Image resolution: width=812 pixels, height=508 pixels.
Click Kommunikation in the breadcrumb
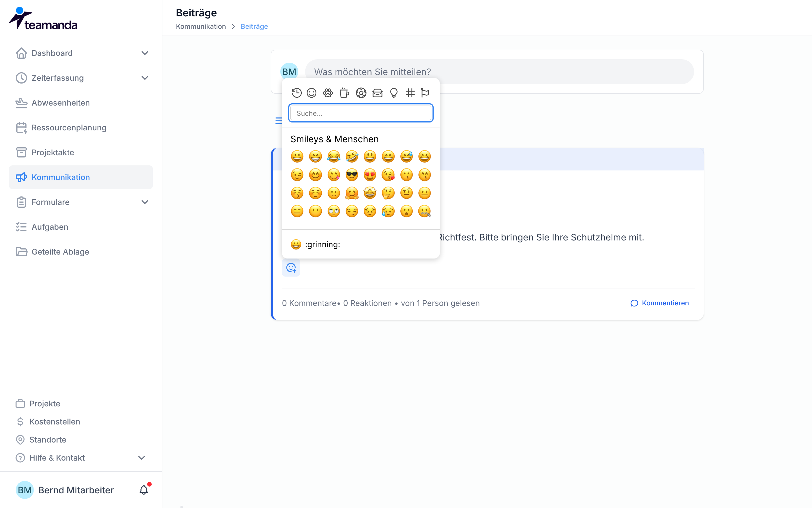point(201,26)
